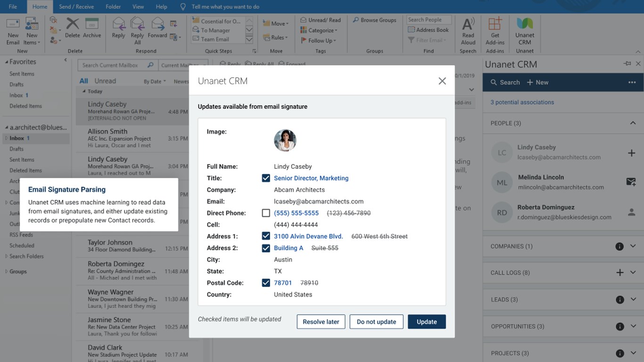Collapse the Favorites folder group
This screenshot has width=644, height=362.
point(7,62)
